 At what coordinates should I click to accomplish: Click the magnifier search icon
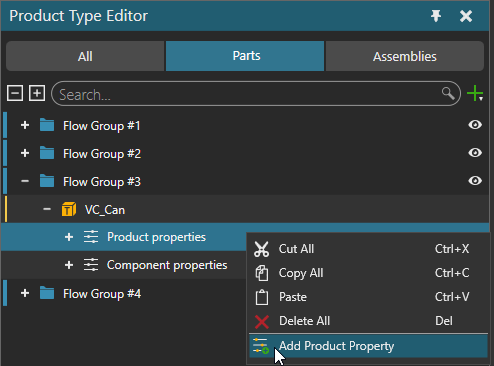click(448, 94)
